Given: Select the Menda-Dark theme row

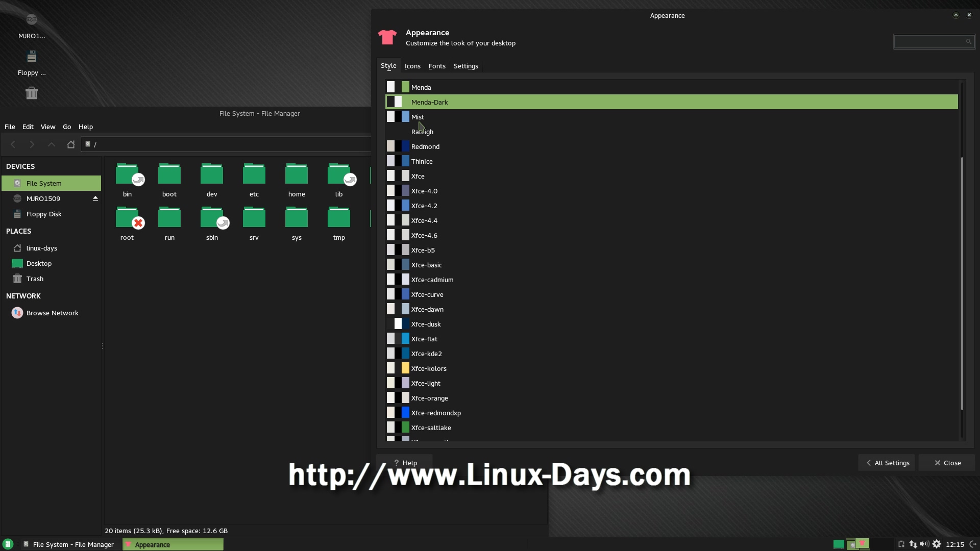Looking at the screenshot, I should click(x=672, y=102).
